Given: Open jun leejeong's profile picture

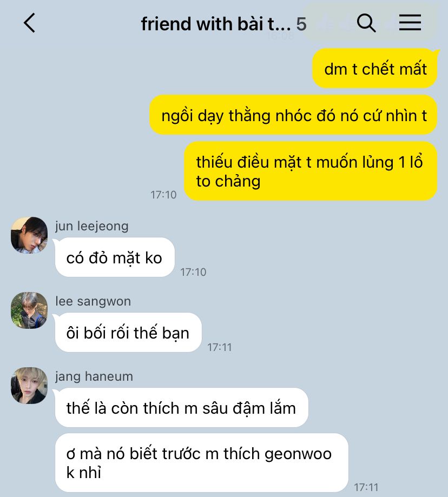Looking at the screenshot, I should point(29,235).
